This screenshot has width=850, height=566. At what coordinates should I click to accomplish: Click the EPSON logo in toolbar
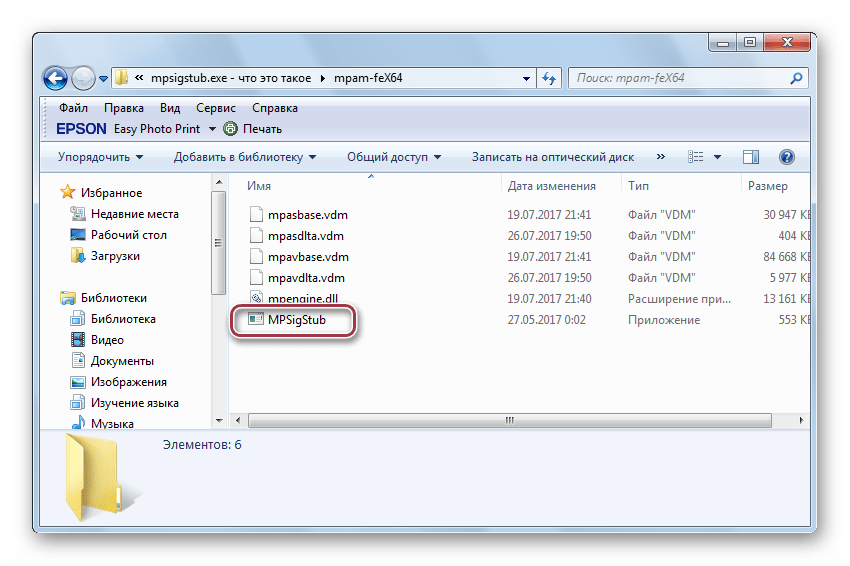pyautogui.click(x=81, y=129)
